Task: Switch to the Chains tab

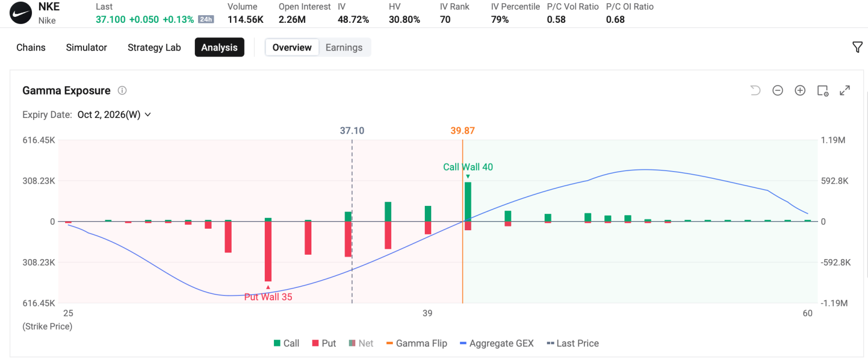Action: coord(31,47)
